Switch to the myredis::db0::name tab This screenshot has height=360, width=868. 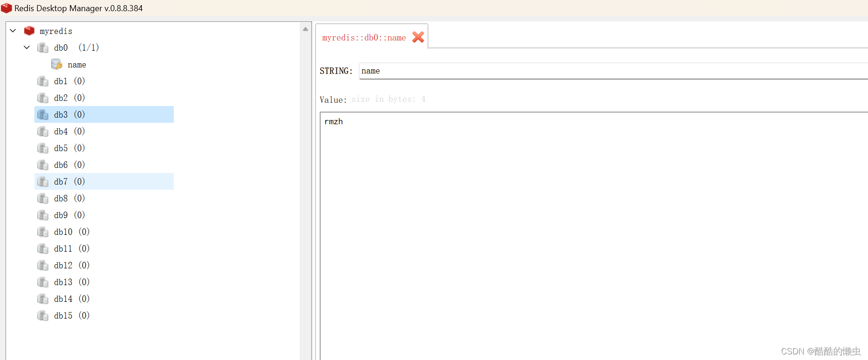364,38
